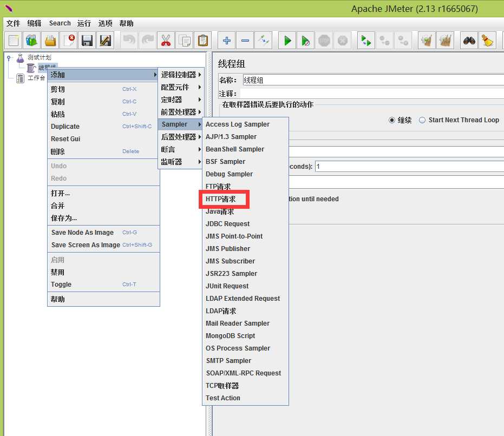The height and width of the screenshot is (436, 504).
Task: Open the 运行 menu
Action: [x=84, y=23]
